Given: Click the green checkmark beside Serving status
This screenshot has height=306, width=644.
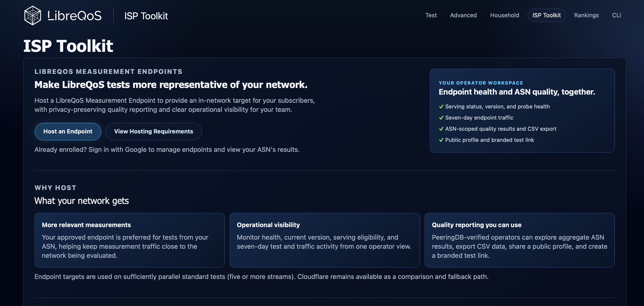Looking at the screenshot, I should pyautogui.click(x=441, y=106).
